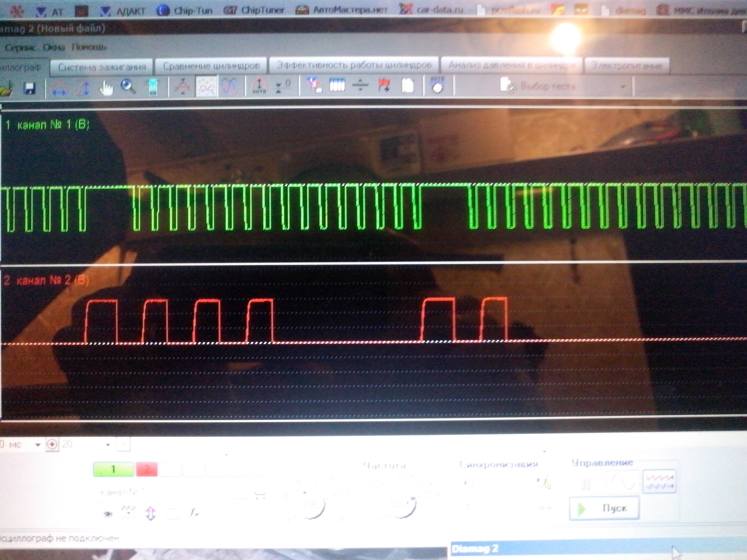Open the 'Помощь' menu
Image resolution: width=747 pixels, height=560 pixels.
[x=89, y=47]
